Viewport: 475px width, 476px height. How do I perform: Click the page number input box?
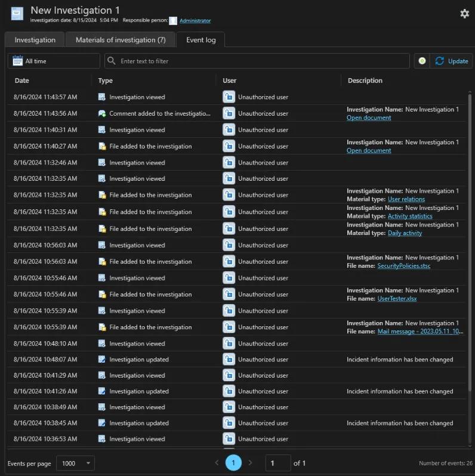(278, 463)
